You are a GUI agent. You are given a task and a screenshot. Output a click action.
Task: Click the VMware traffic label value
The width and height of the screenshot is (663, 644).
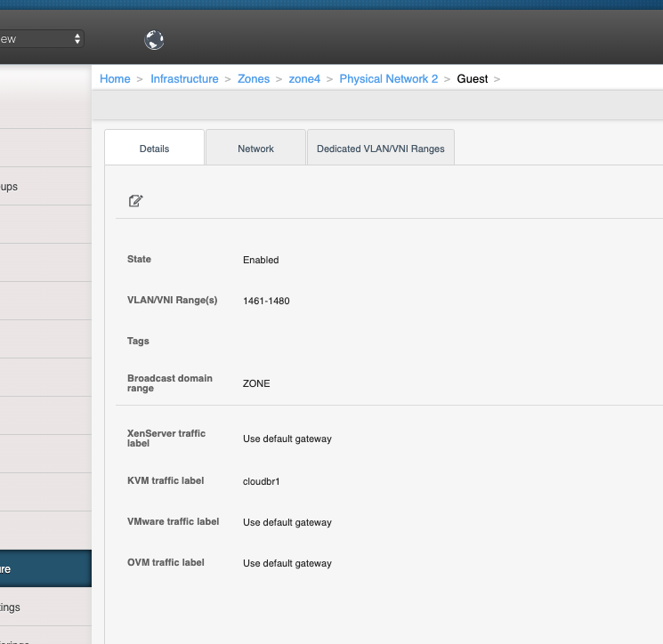pyautogui.click(x=287, y=522)
